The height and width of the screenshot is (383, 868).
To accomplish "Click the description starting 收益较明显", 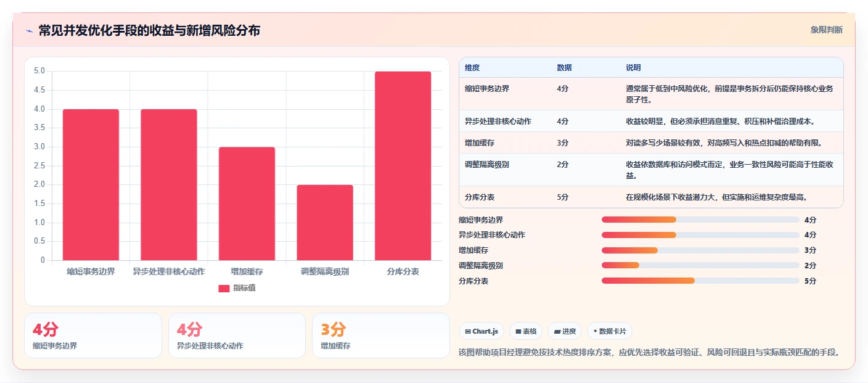I will (x=721, y=121).
